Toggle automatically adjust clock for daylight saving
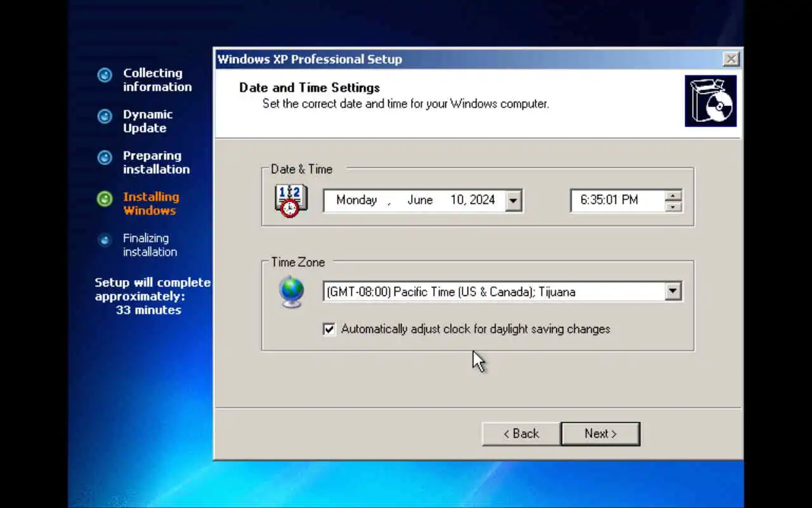The image size is (812, 508). (329, 329)
